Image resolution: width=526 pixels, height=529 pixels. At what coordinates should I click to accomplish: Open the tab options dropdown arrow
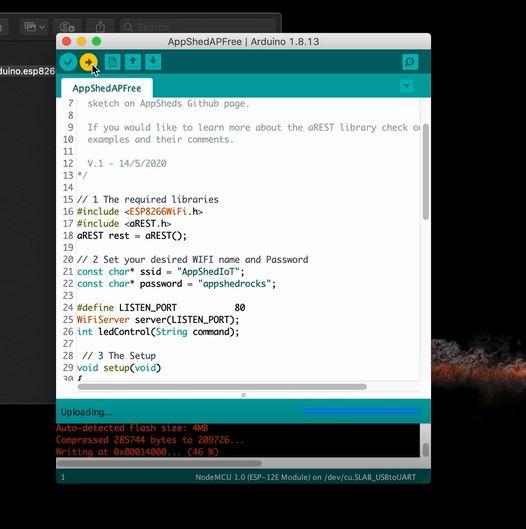point(407,86)
